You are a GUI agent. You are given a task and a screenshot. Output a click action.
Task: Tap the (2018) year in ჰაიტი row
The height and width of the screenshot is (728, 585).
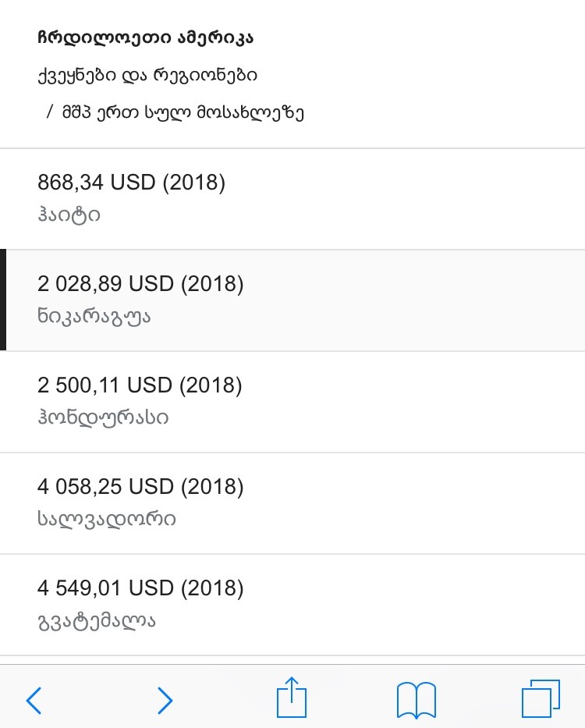pos(193,183)
